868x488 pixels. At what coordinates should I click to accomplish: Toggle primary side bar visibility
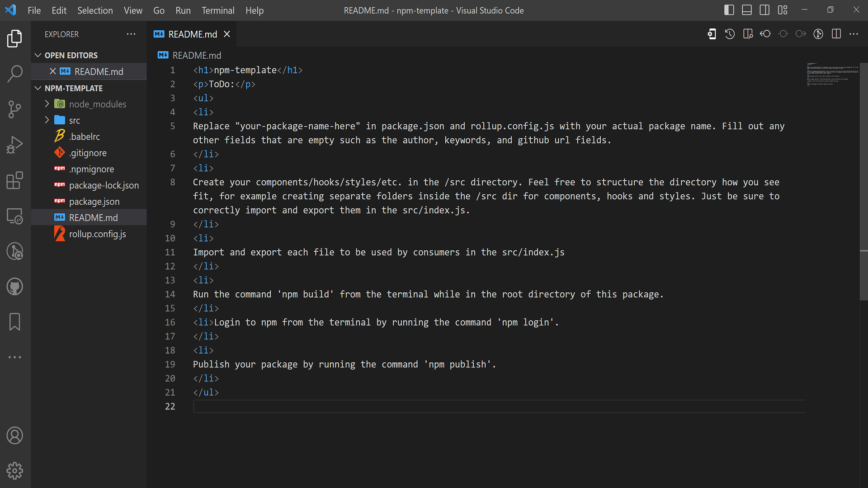coord(729,10)
